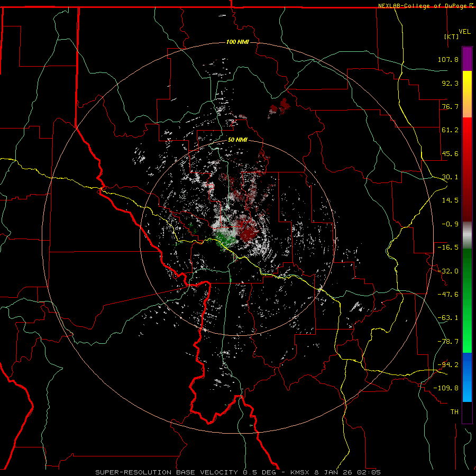Click the 50 NMI range ring label
Viewport: 476px width, 476px height.
[x=237, y=140]
